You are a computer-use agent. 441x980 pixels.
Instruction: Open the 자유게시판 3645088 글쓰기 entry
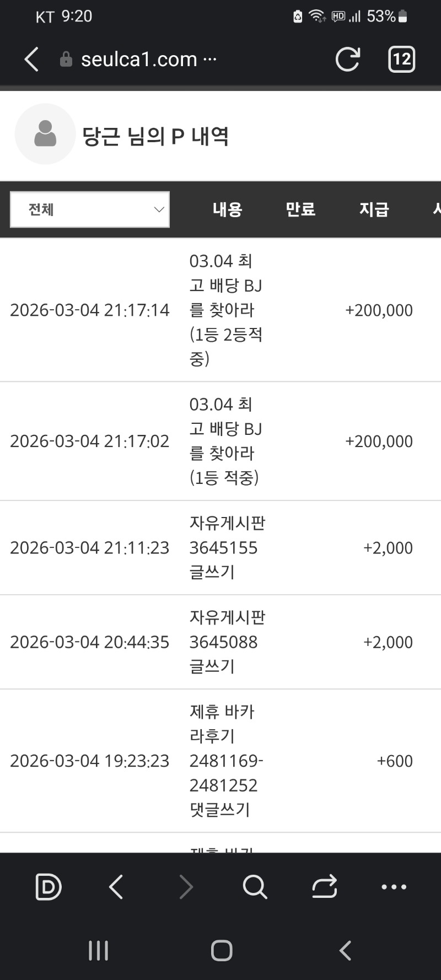[x=227, y=642]
